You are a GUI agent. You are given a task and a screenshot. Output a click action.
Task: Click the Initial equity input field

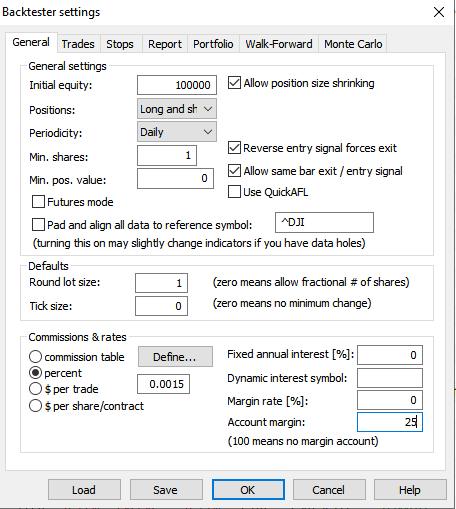click(177, 85)
